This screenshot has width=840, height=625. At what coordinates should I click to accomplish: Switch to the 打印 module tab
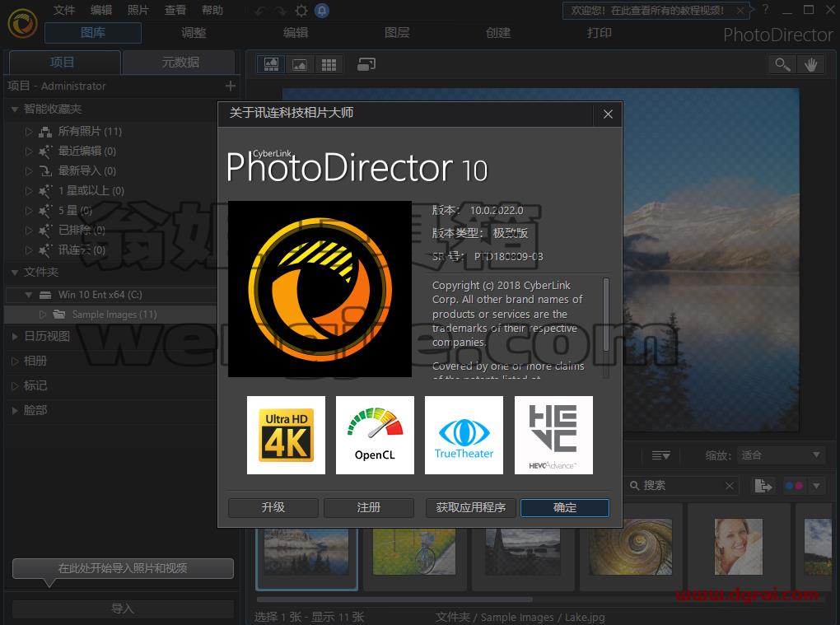click(600, 33)
